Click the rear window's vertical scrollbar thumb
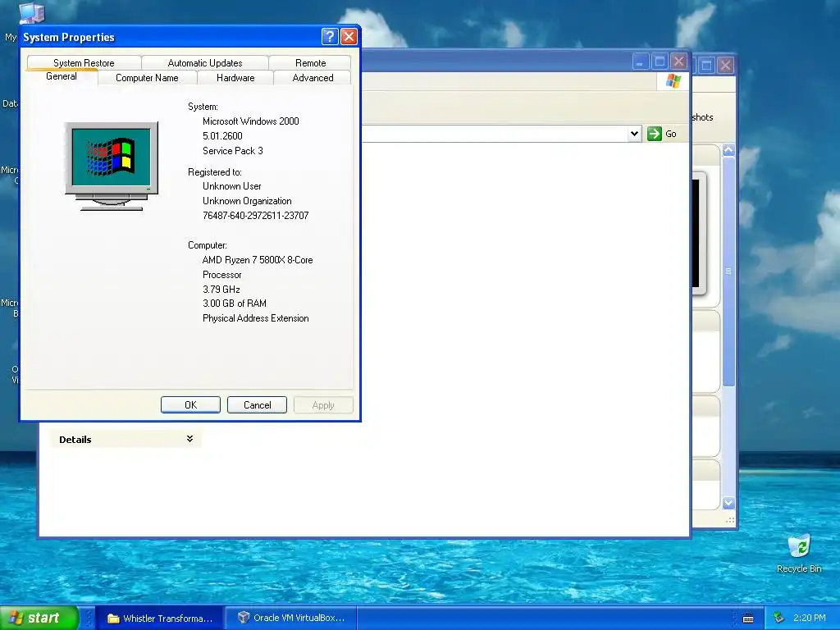This screenshot has width=840, height=630. tap(728, 271)
